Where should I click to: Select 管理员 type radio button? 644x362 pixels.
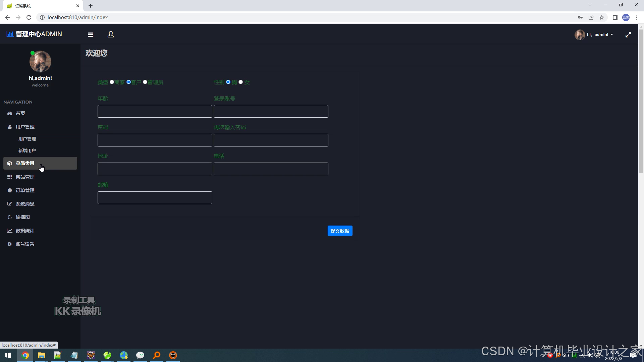tap(145, 82)
